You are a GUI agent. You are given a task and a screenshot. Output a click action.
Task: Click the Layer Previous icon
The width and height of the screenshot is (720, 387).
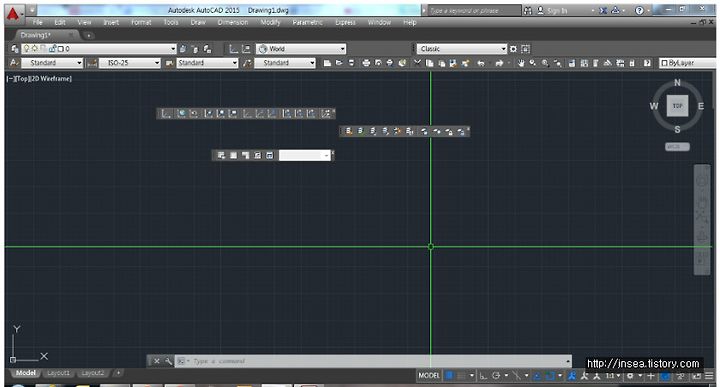coord(195,49)
